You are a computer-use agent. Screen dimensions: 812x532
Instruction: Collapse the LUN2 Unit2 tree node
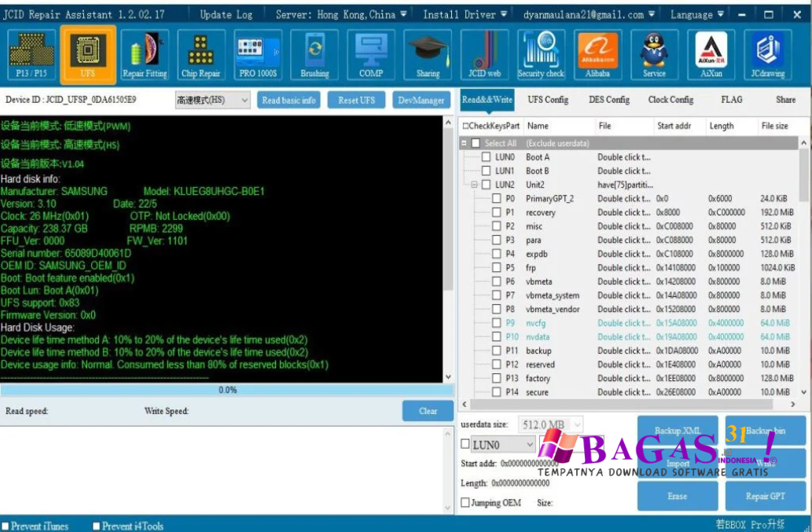click(x=474, y=185)
